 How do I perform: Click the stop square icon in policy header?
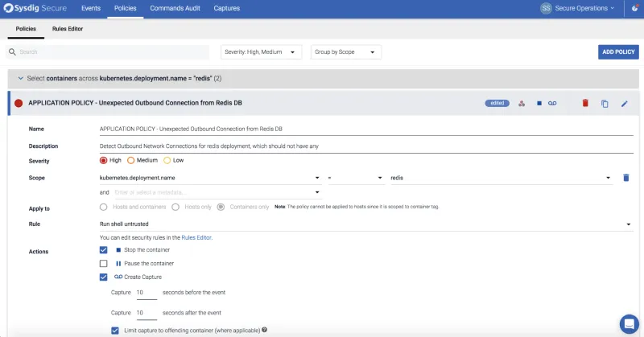[x=539, y=104]
